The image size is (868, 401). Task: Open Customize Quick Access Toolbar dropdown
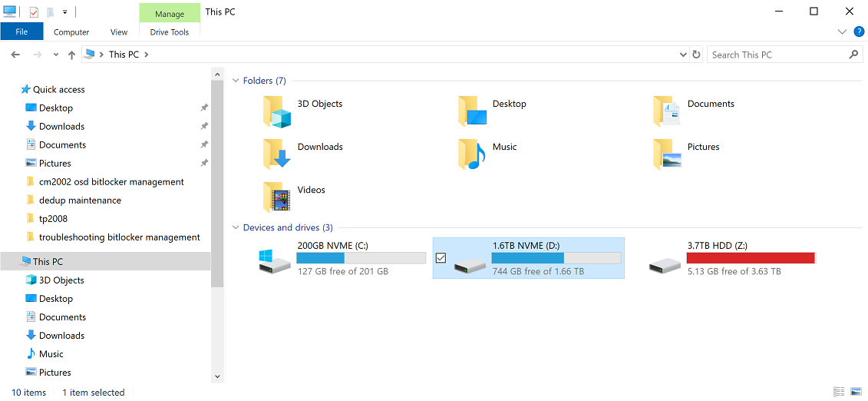pos(64,12)
